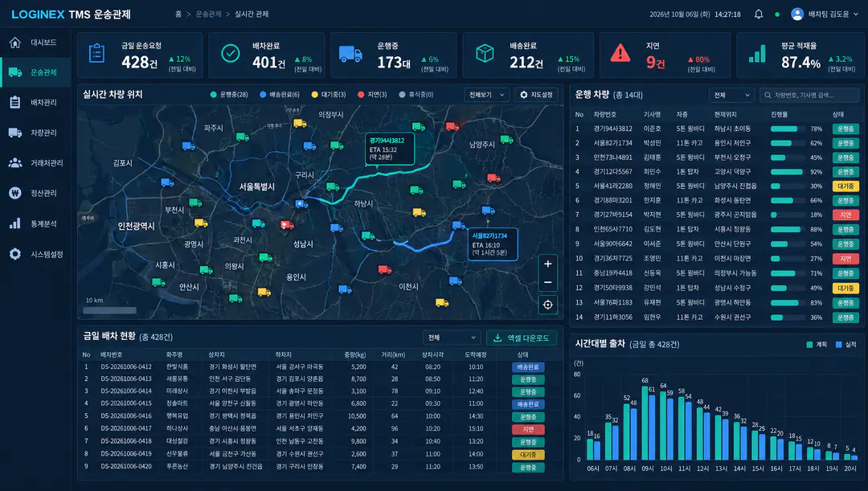This screenshot has height=491, width=868.
Task: Click the 서울82가1734 ETA 16:10 map tooltip
Action: click(493, 244)
